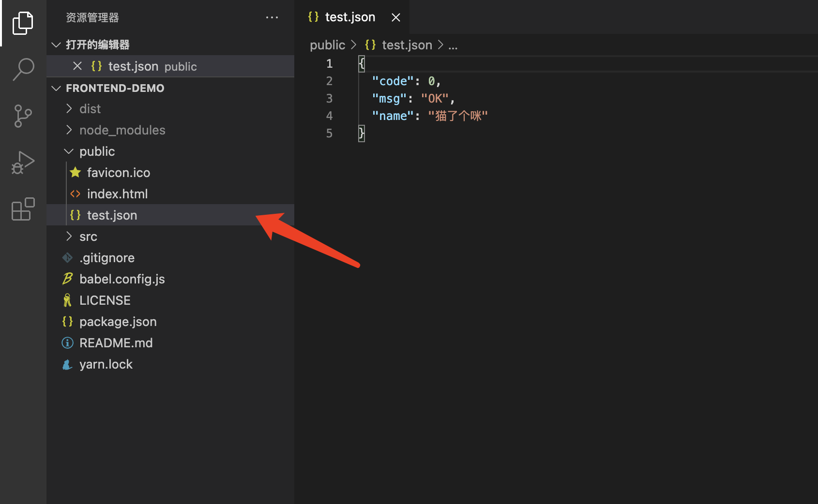Image resolution: width=818 pixels, height=504 pixels.
Task: Open README.md file
Action: [170, 343]
